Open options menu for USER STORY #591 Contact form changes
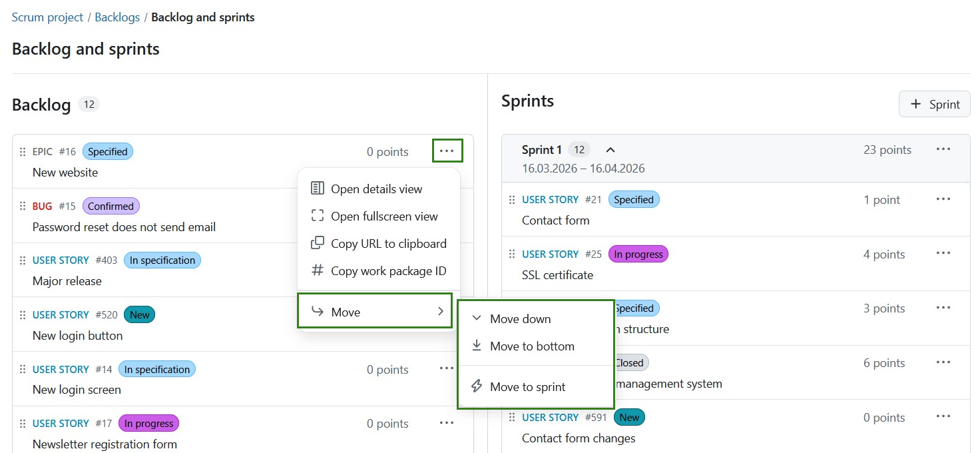980x453 pixels. tap(943, 416)
